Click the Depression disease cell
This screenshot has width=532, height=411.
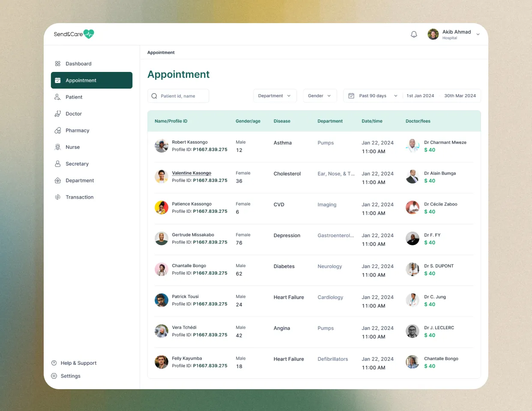pyautogui.click(x=287, y=235)
